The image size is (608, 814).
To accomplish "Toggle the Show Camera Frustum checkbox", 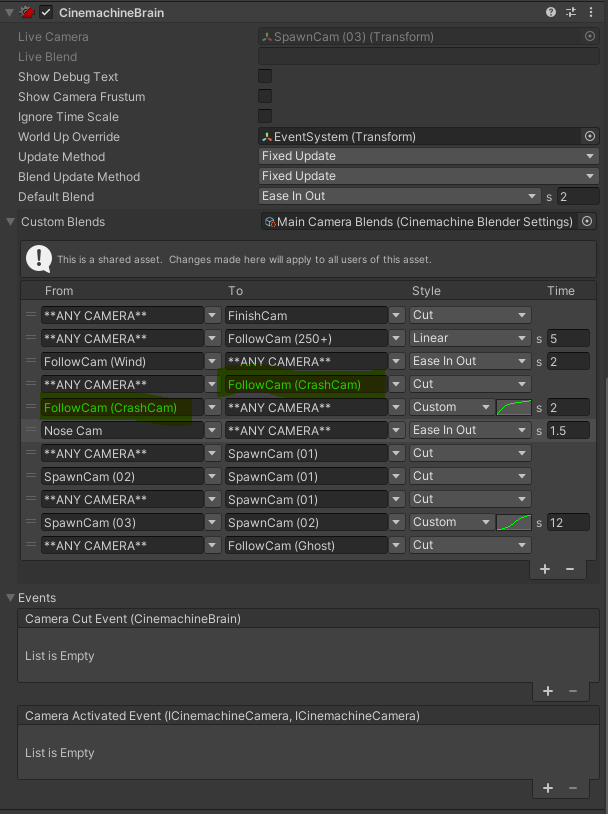I will (x=265, y=97).
